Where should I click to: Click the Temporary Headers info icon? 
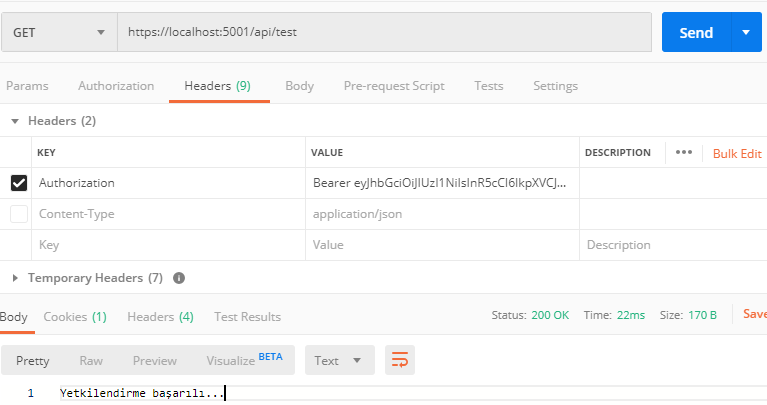click(x=179, y=278)
